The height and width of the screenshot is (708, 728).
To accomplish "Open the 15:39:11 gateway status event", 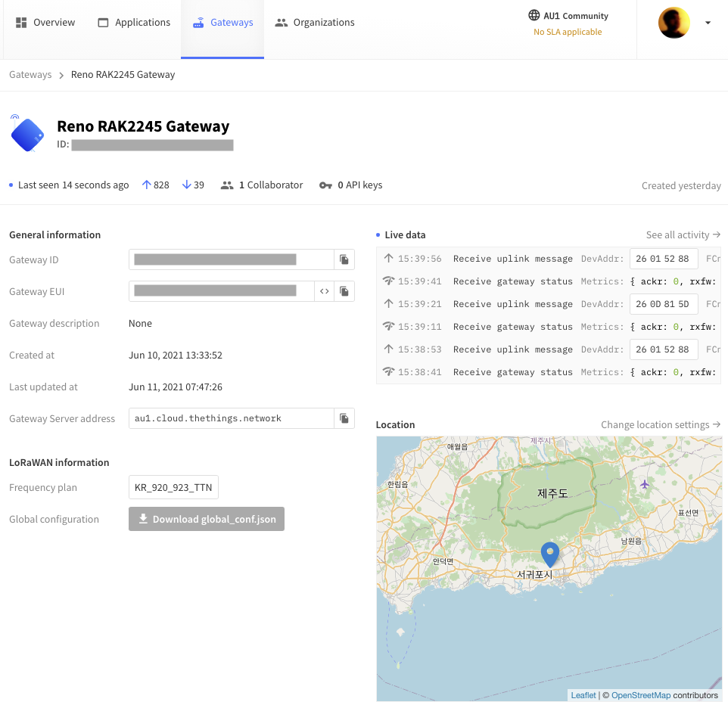I will pyautogui.click(x=549, y=327).
